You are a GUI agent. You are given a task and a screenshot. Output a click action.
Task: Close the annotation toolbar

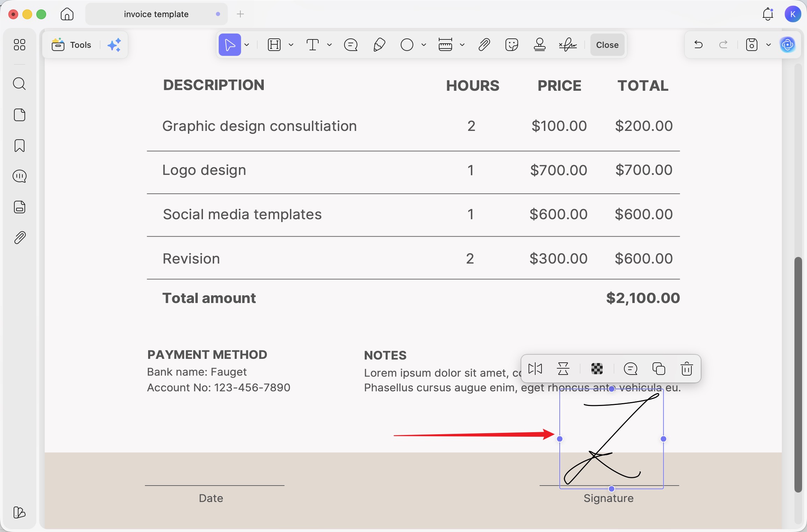coord(607,45)
